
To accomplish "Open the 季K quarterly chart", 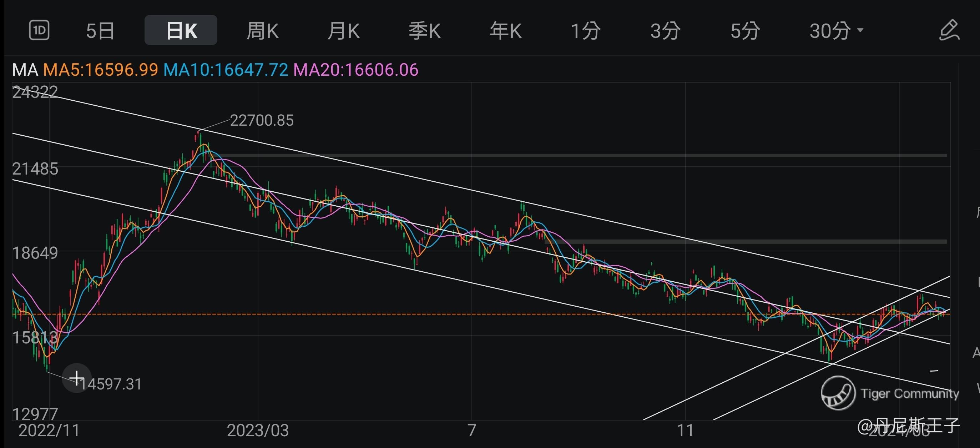I will coord(425,31).
